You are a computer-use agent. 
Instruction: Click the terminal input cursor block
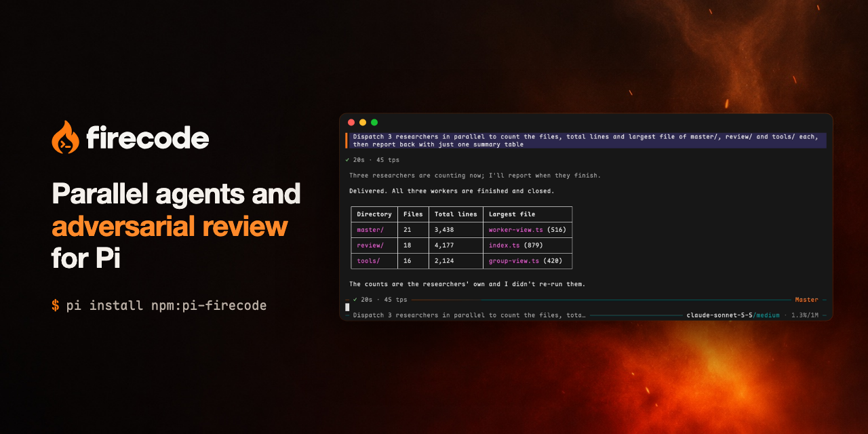click(348, 307)
